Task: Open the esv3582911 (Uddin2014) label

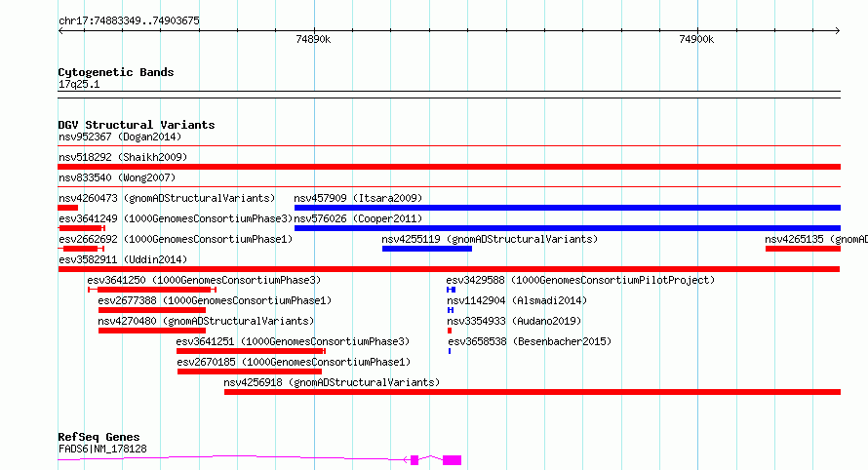Action: (x=123, y=259)
